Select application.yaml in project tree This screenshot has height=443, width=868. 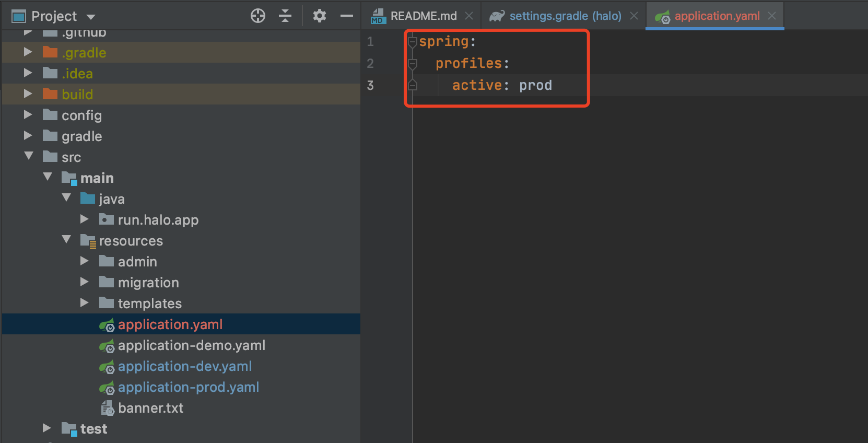coord(181,324)
